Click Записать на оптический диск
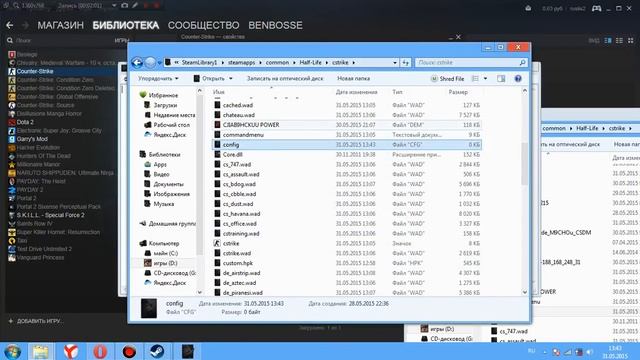Image resolution: width=640 pixels, height=360 pixels. click(285, 78)
